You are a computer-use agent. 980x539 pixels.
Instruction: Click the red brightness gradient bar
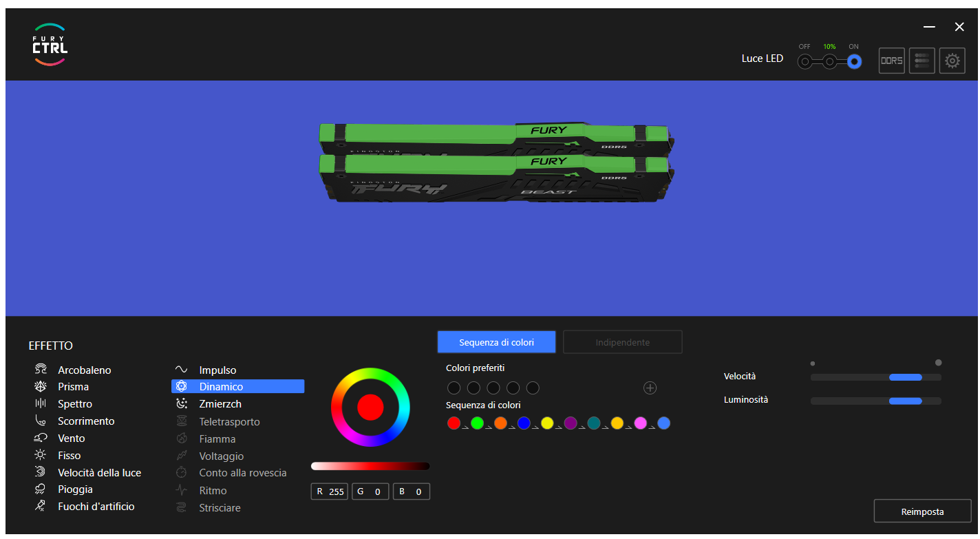click(x=370, y=466)
